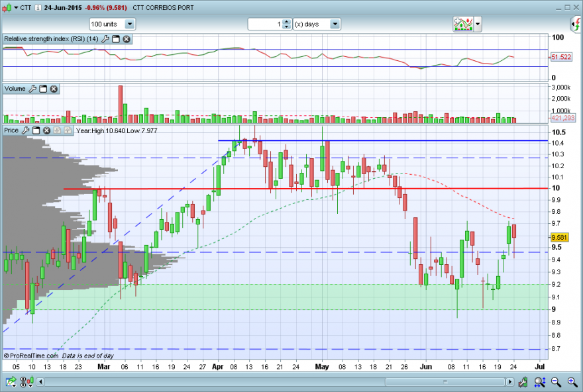Click the red horizontal line at price 10
583x392 pixels.
305,189
